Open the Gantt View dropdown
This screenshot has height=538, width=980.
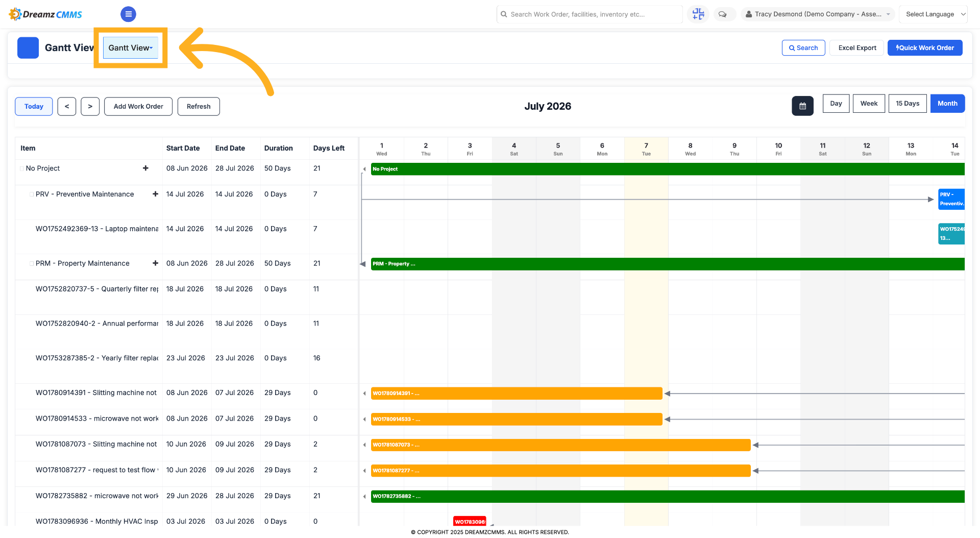[x=131, y=48]
